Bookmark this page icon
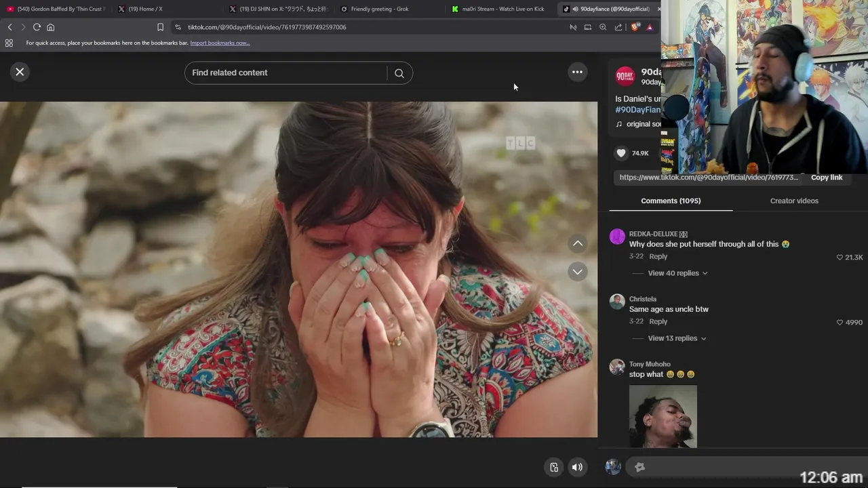The height and width of the screenshot is (488, 868). [x=160, y=27]
